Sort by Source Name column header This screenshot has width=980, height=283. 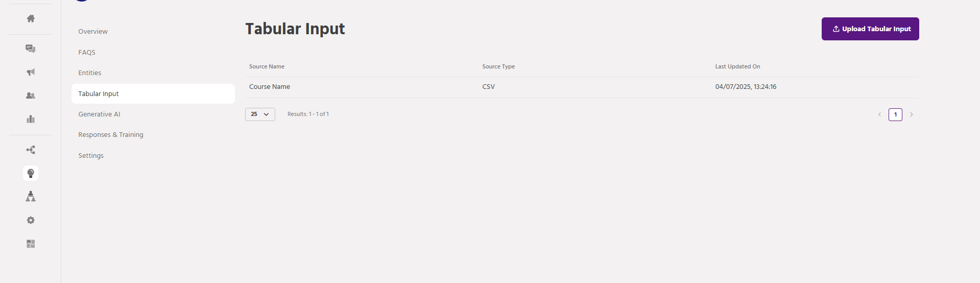coord(267,66)
